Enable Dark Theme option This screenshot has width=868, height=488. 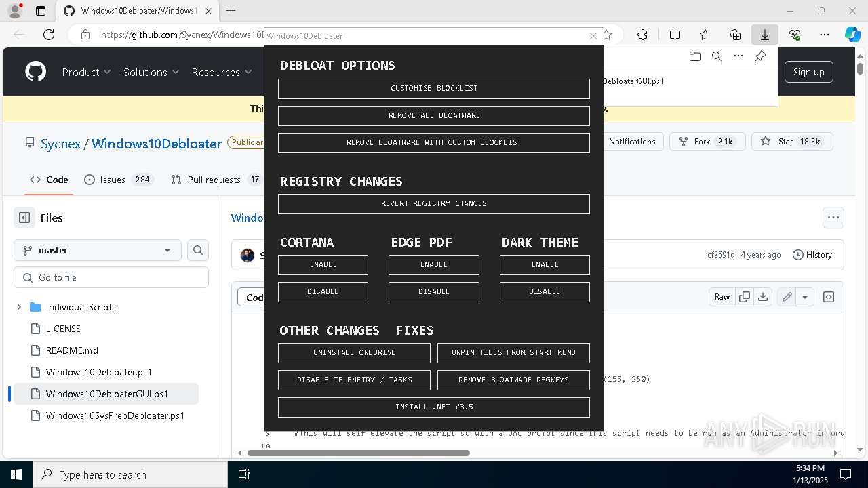coord(545,265)
